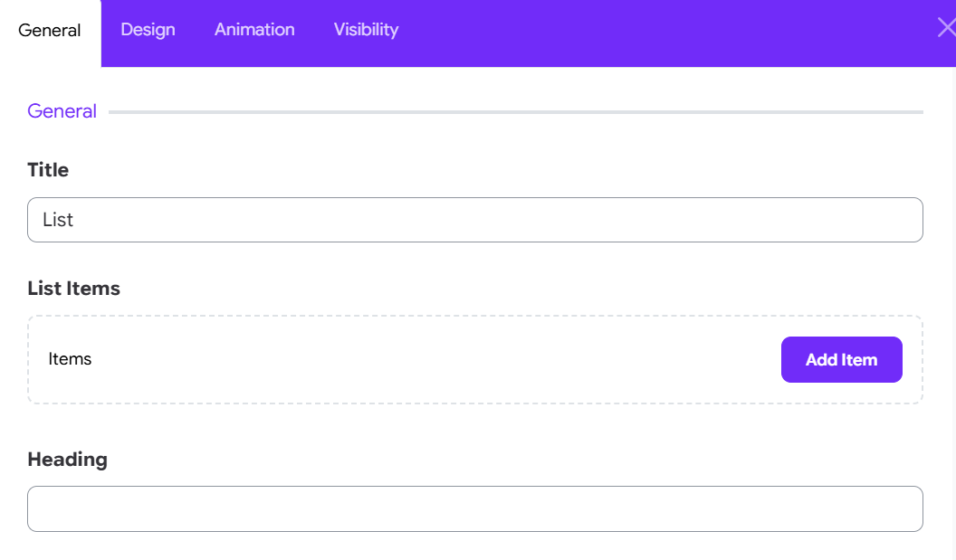Click the purple General section heading
The height and width of the screenshot is (560, 956).
click(x=62, y=111)
